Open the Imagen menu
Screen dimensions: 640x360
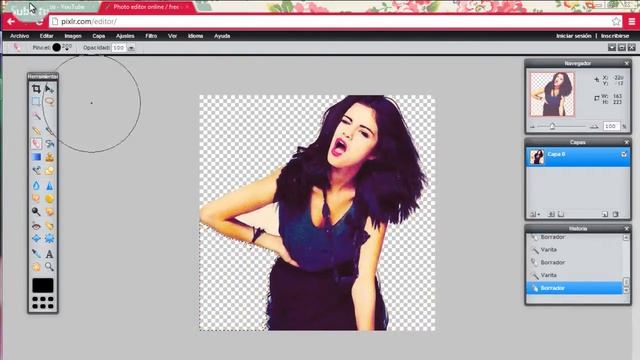coord(73,36)
